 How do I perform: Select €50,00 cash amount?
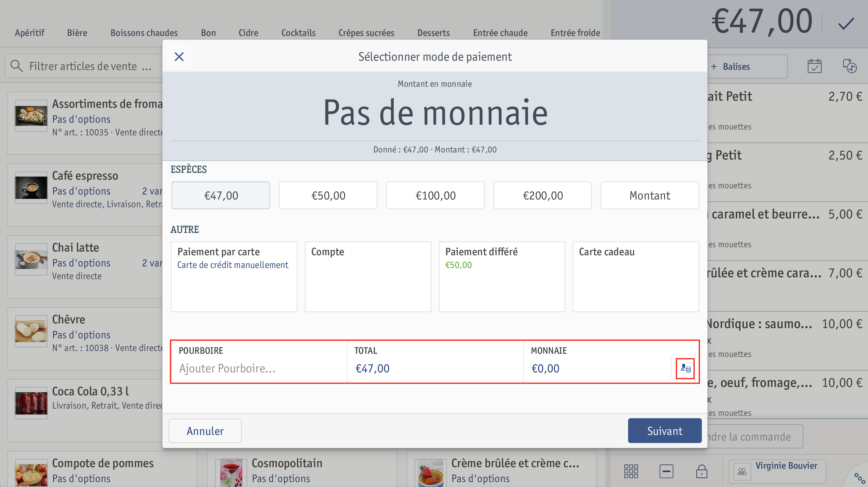pos(328,195)
